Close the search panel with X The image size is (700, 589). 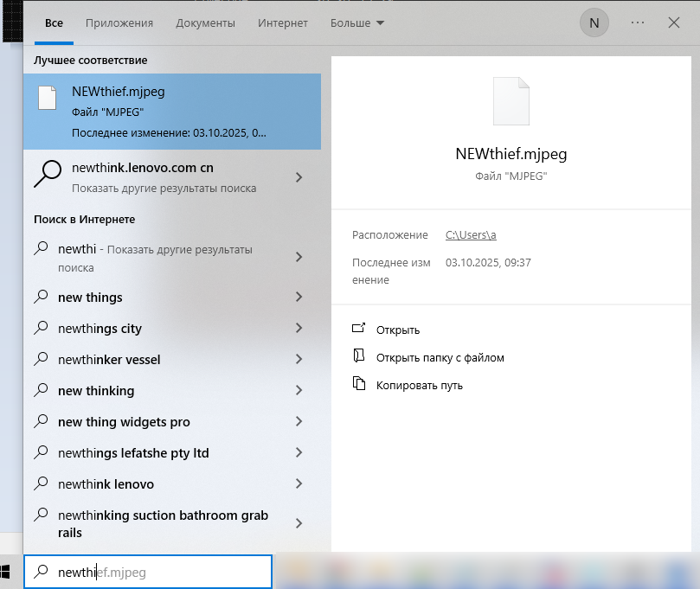[x=674, y=23]
